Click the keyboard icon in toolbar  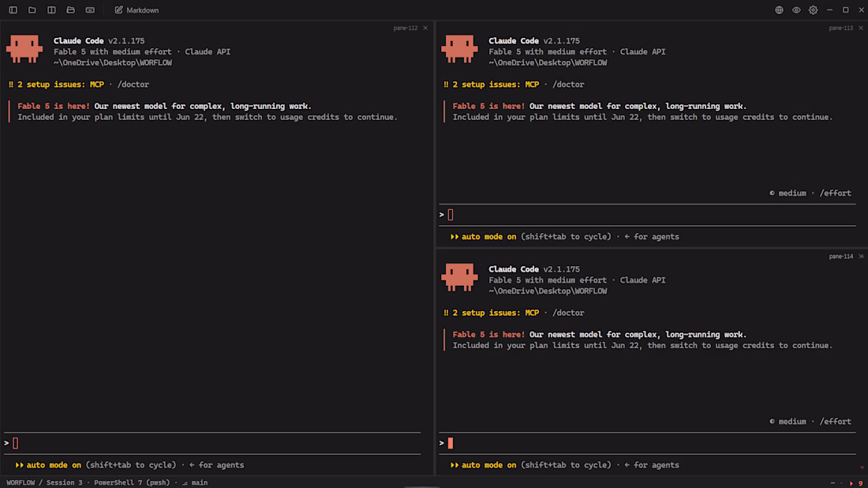[x=90, y=10]
